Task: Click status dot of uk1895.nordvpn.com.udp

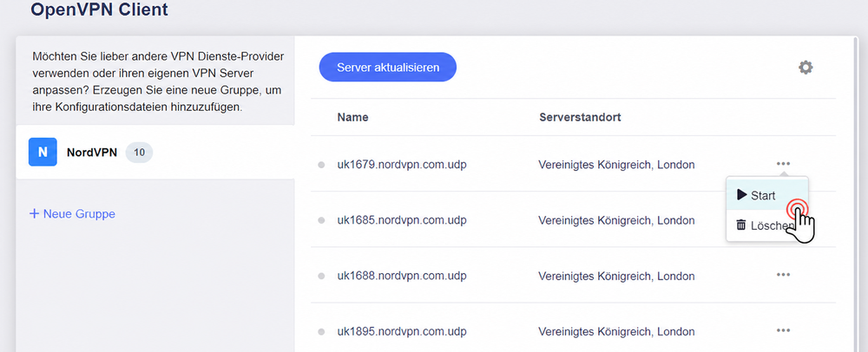Action: click(x=321, y=332)
